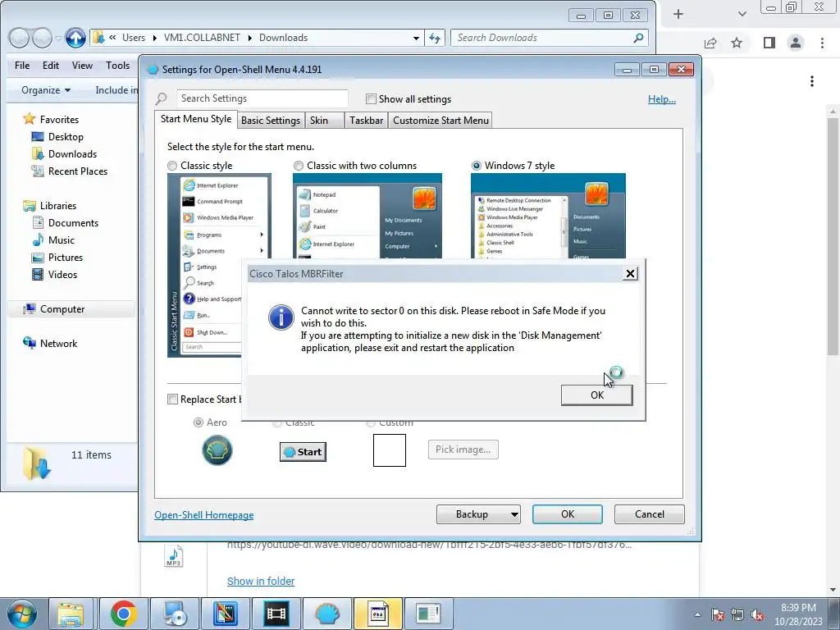Open the View menu in Explorer

(x=82, y=66)
